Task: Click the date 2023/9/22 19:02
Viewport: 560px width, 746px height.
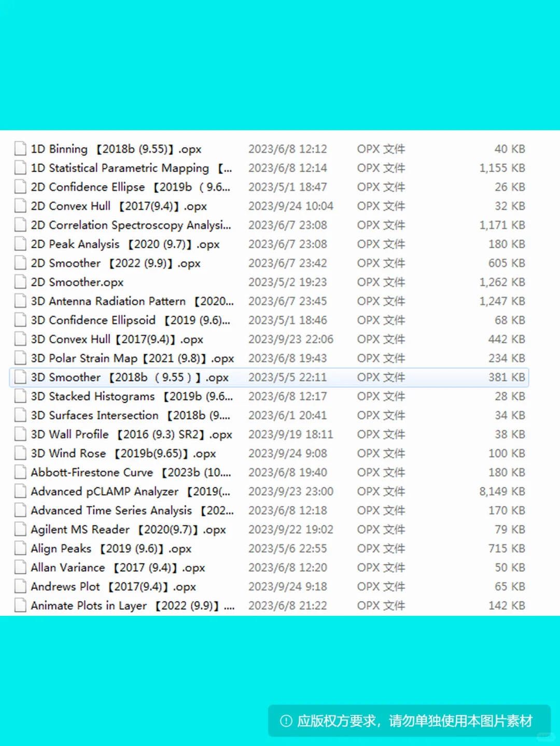Action: point(290,530)
